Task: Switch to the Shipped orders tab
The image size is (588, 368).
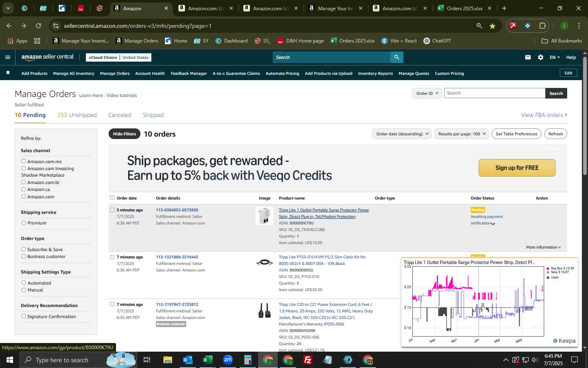Action: pyautogui.click(x=153, y=115)
